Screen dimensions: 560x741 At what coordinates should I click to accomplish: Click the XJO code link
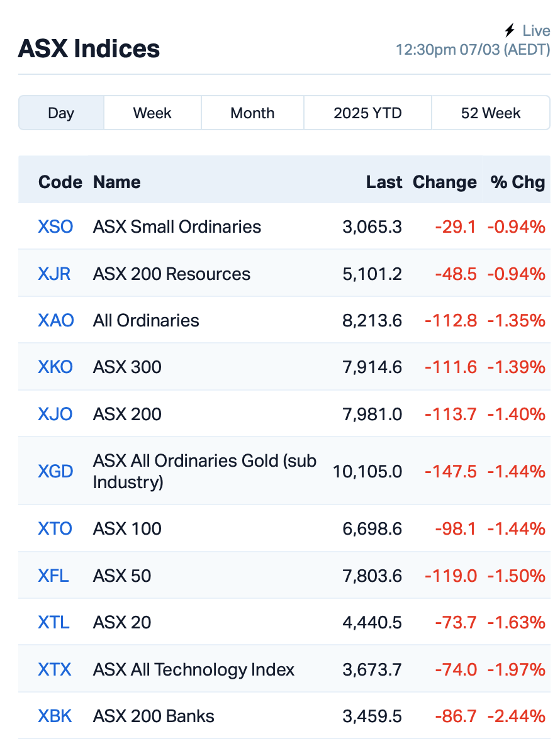(55, 415)
